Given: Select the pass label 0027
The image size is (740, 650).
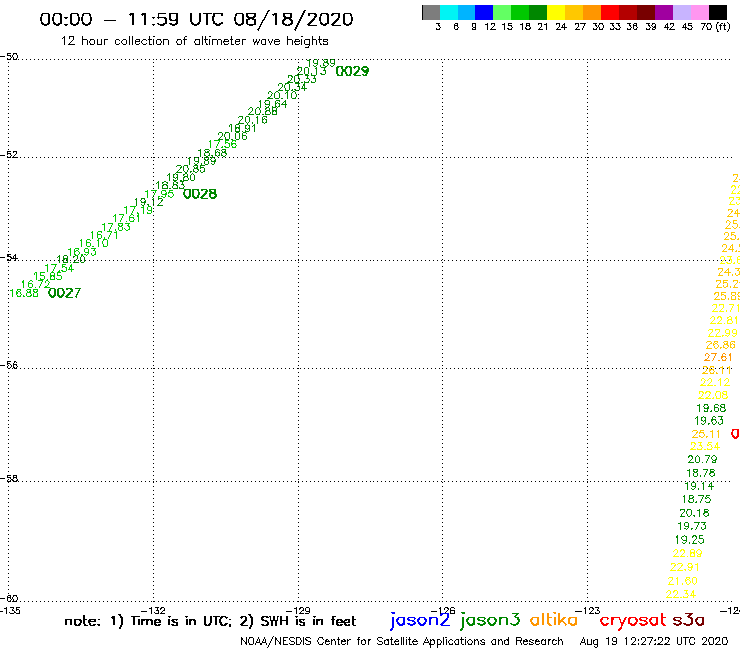Looking at the screenshot, I should pyautogui.click(x=65, y=293).
